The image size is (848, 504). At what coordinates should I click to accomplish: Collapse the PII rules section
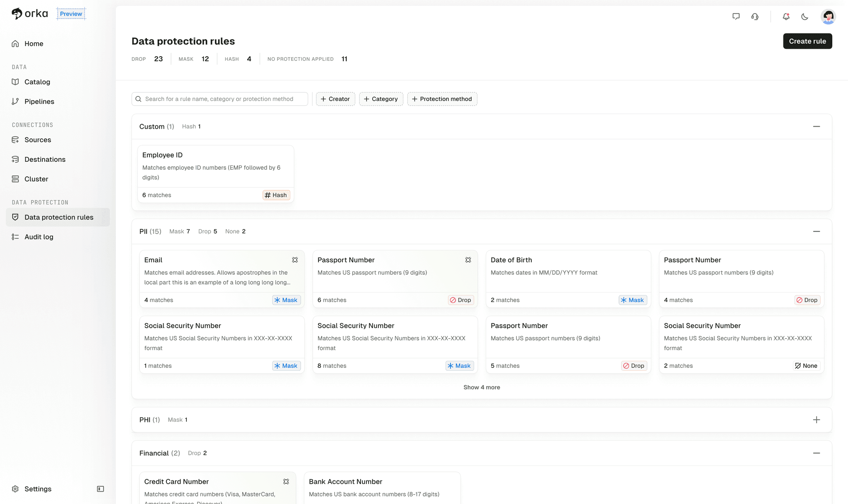tap(816, 231)
